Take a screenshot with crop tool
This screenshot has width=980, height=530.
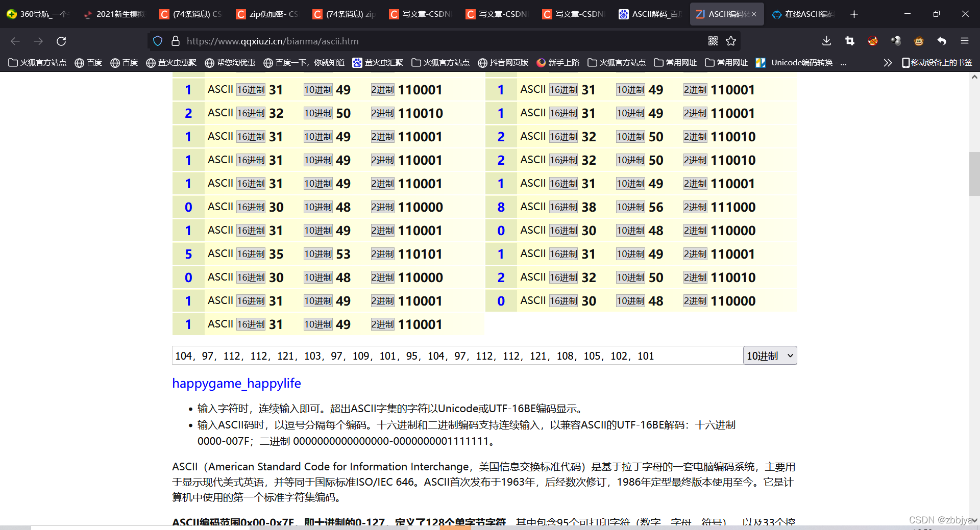[850, 41]
